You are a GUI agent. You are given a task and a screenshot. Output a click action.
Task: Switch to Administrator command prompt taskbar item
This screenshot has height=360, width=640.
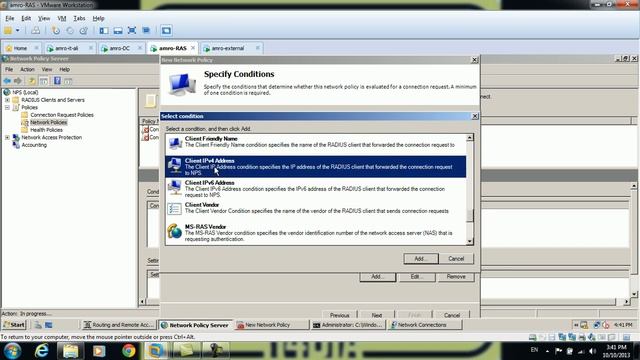[x=348, y=325]
